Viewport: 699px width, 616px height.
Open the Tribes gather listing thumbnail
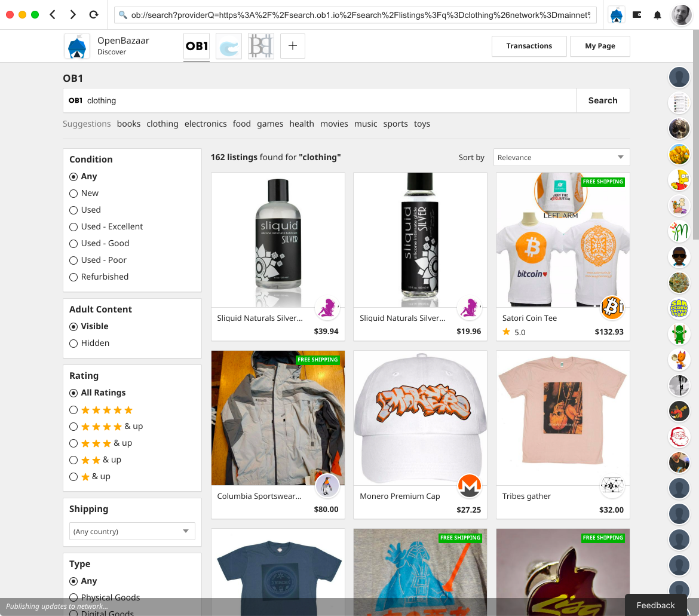click(562, 418)
